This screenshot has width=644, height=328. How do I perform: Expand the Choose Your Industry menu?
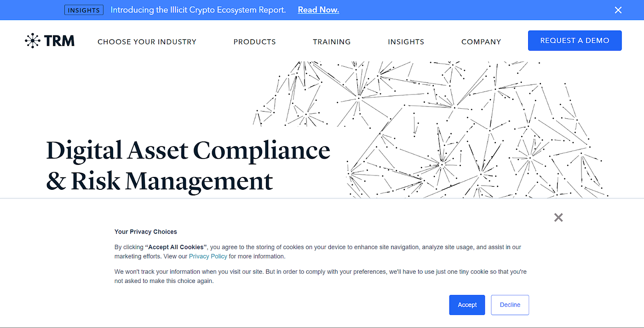point(147,41)
